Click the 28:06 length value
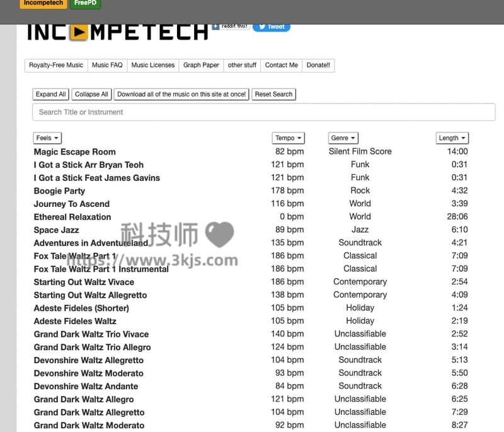504x432 pixels. point(457,216)
